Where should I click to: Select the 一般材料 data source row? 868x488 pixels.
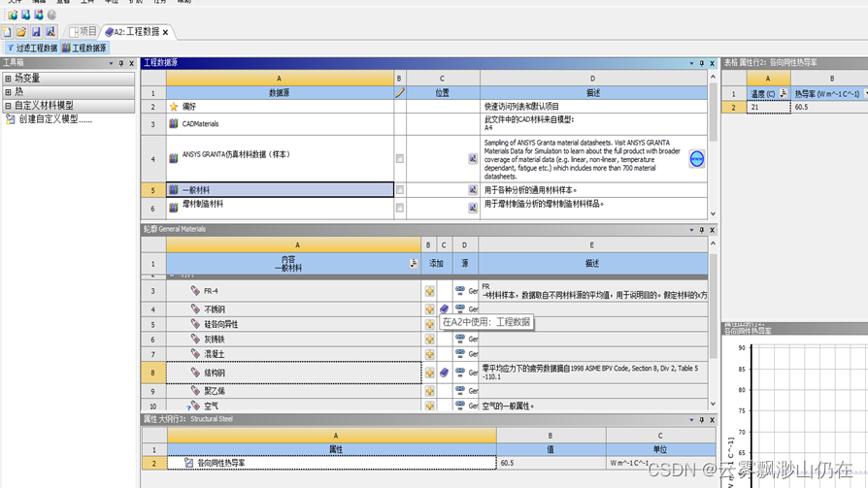click(280, 190)
